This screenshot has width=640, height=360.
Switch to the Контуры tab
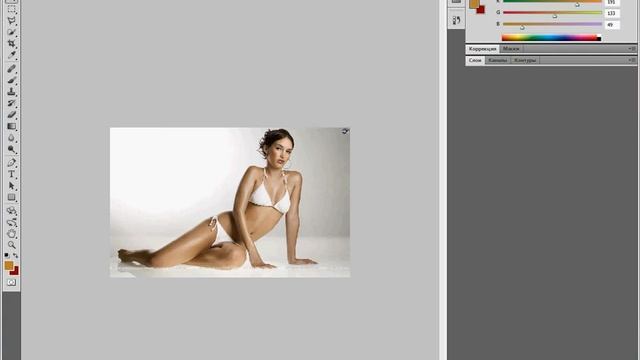525,60
